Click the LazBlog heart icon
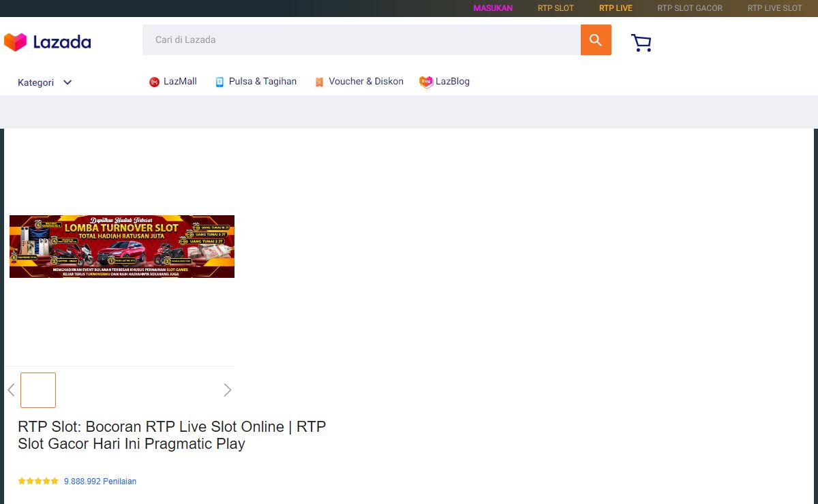818x504 pixels. (x=426, y=82)
